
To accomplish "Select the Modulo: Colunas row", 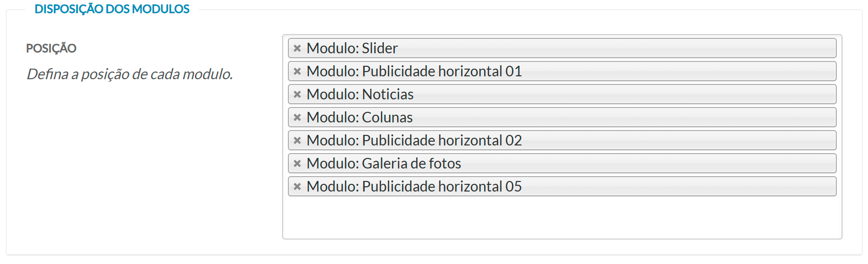I will pos(359,117).
